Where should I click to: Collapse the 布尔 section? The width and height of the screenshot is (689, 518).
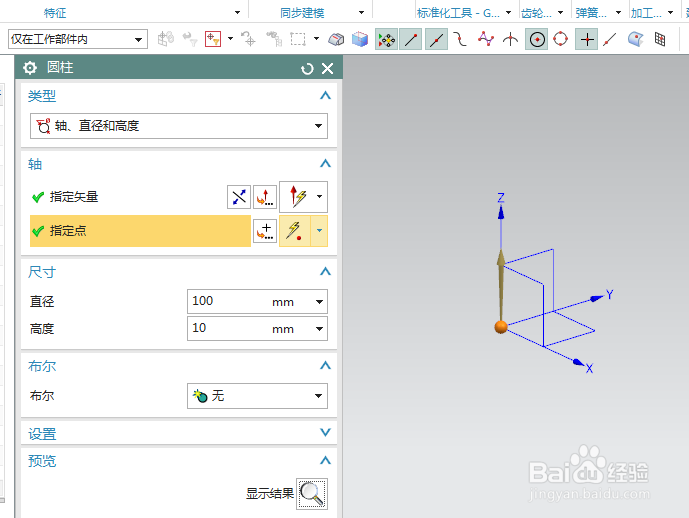coord(325,365)
